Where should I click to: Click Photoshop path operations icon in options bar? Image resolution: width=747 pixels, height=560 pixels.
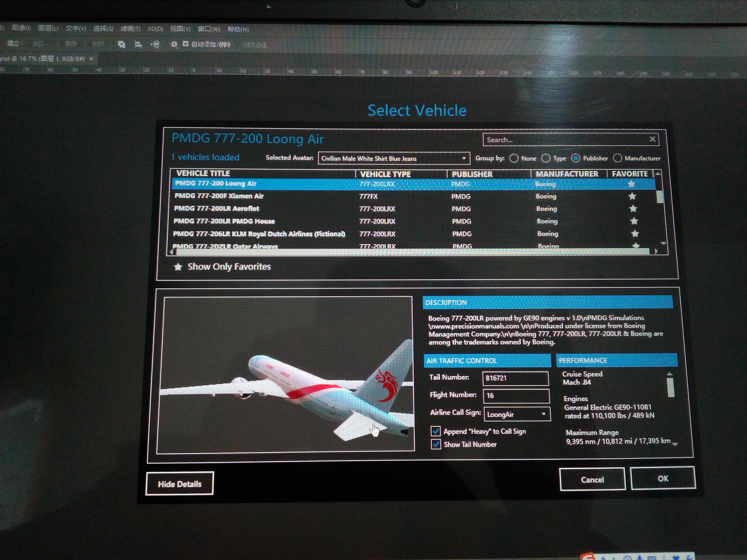(x=122, y=44)
